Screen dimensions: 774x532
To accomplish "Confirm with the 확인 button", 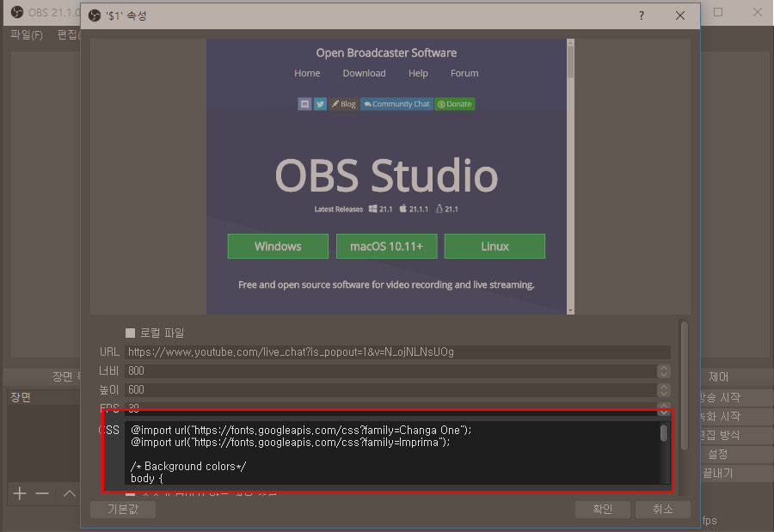I will pos(602,510).
